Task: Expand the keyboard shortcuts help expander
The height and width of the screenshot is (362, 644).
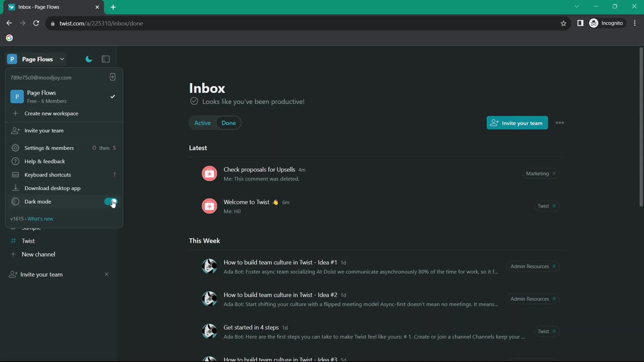Action: pyautogui.click(x=114, y=174)
